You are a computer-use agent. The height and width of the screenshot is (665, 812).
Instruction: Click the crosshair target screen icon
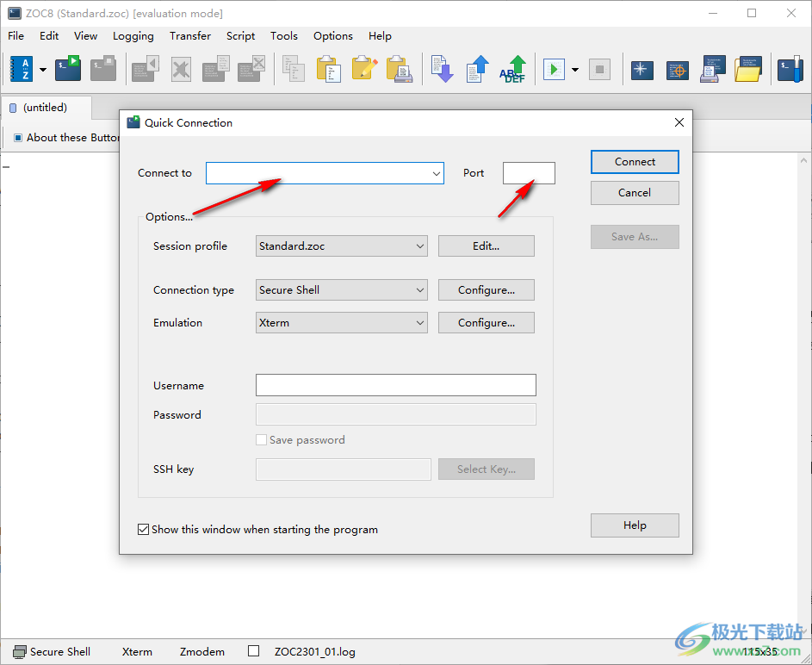(x=678, y=70)
